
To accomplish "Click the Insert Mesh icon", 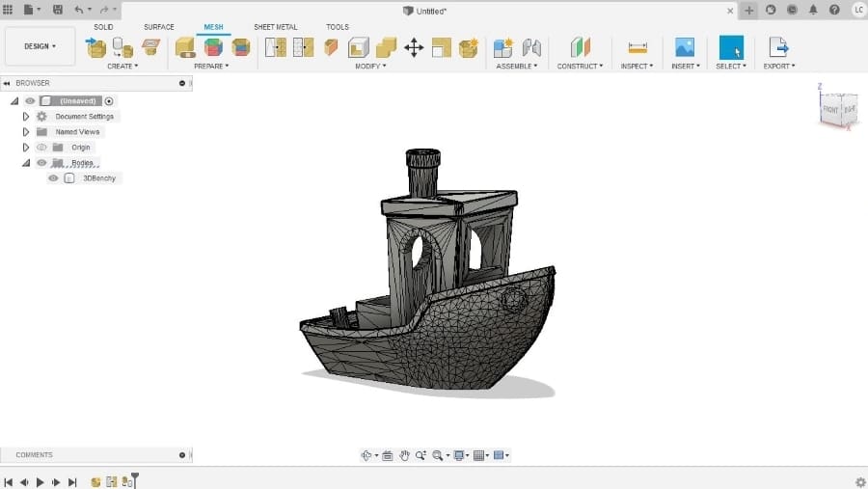I will point(95,47).
